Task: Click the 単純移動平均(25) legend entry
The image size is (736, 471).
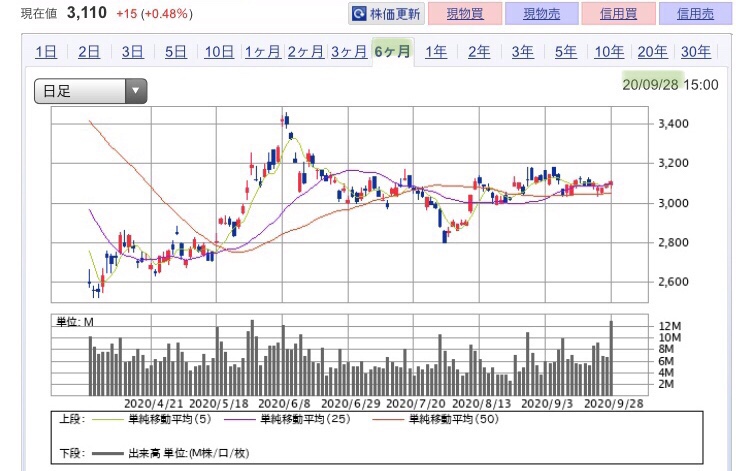Action: click(x=287, y=419)
